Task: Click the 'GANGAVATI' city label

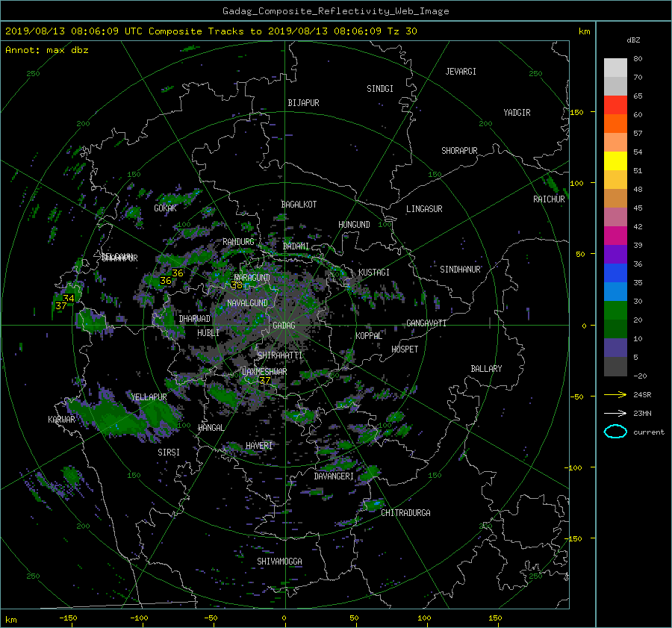Action: tap(426, 323)
